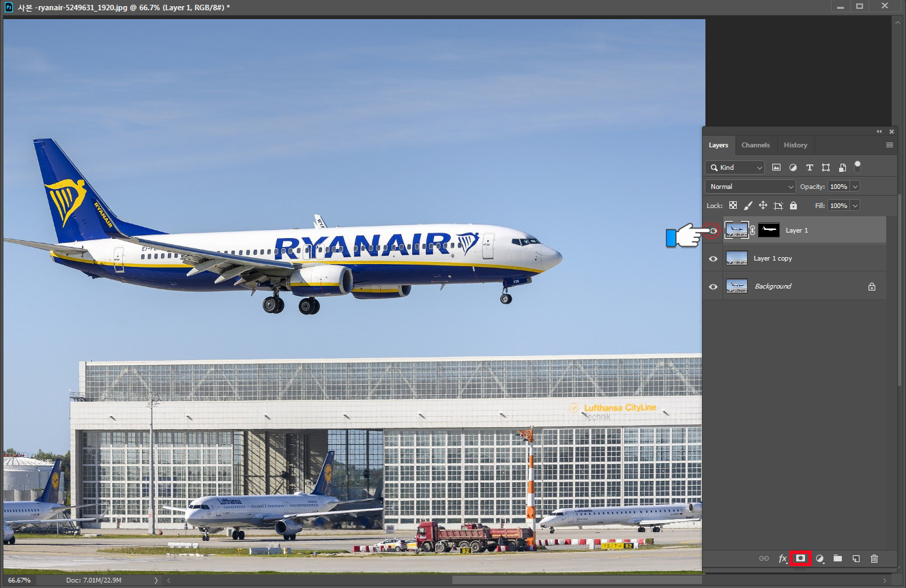Click the Photoshop icon in title bar
The height and width of the screenshot is (588, 906).
pyautogui.click(x=9, y=6)
